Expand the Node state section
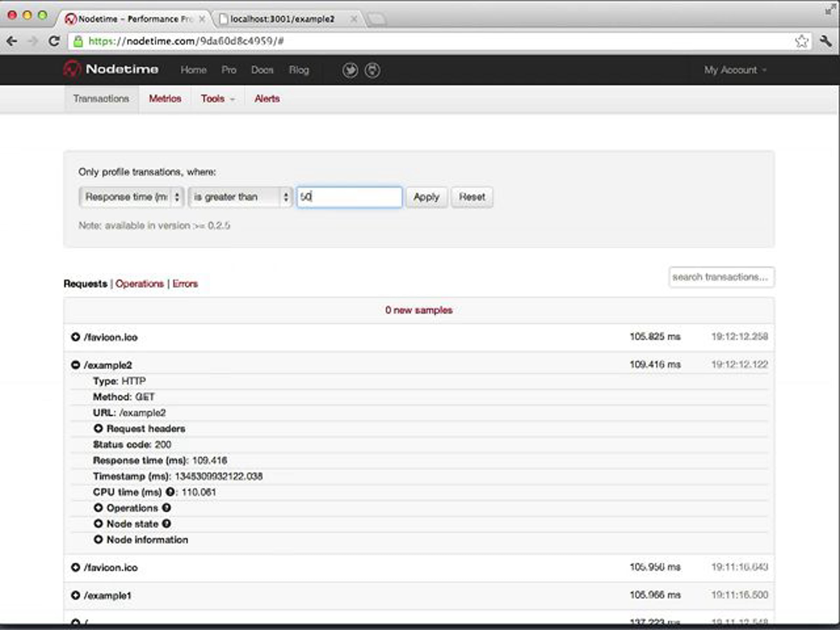This screenshot has height=630, width=840. tap(98, 524)
